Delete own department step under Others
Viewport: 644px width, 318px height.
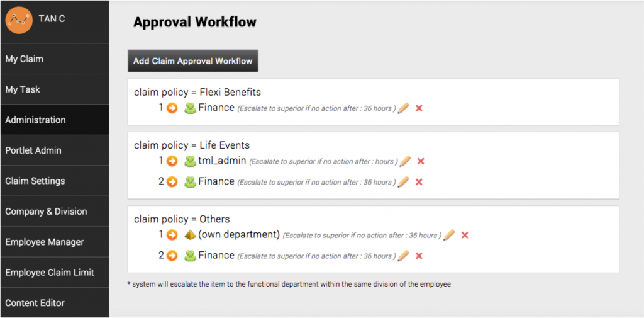465,235
